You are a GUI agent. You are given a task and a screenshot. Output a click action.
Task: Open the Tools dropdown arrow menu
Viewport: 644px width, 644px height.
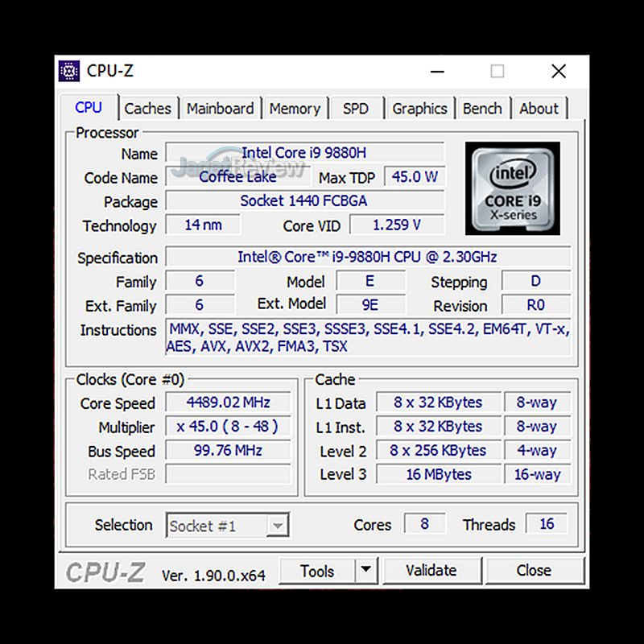pos(366,571)
